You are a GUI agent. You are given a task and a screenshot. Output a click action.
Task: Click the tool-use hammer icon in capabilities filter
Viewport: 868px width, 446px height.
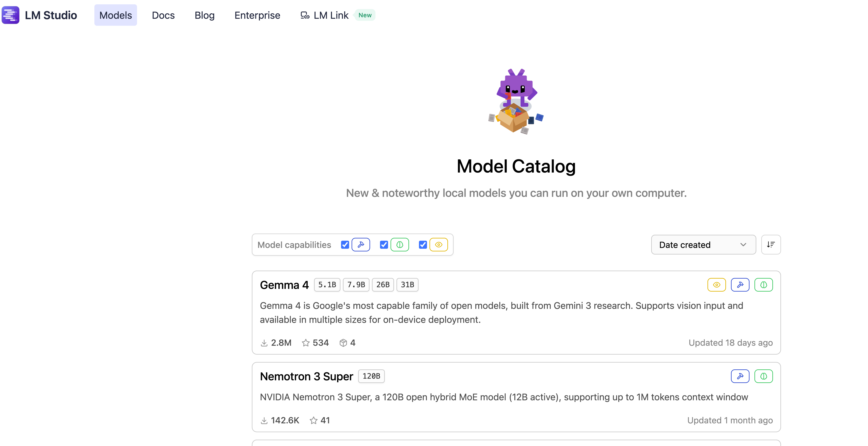(361, 245)
